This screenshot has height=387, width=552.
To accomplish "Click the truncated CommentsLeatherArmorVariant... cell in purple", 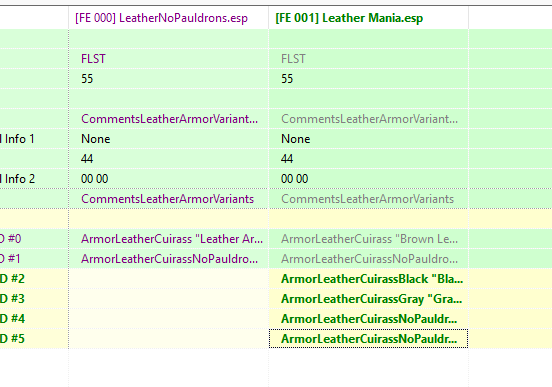I will tap(168, 119).
